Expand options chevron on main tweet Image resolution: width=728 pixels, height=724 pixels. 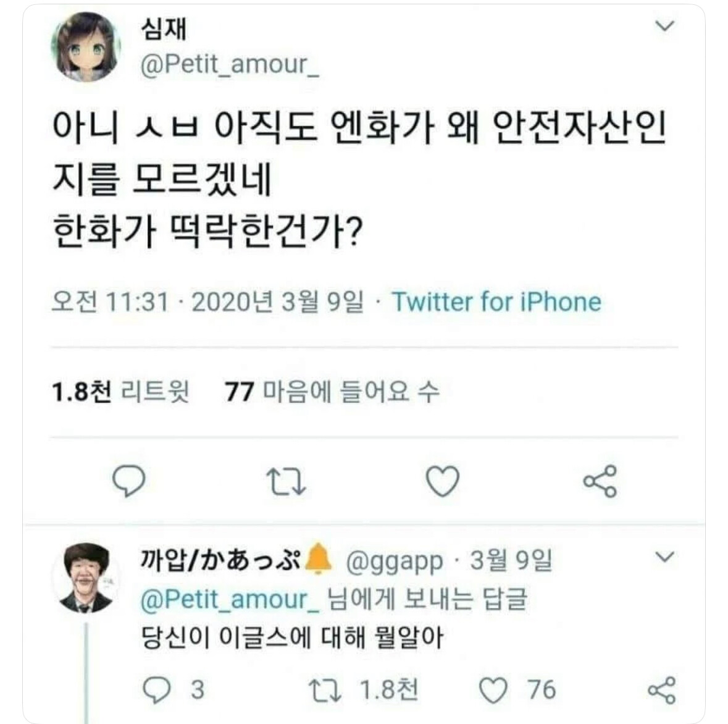[x=664, y=26]
